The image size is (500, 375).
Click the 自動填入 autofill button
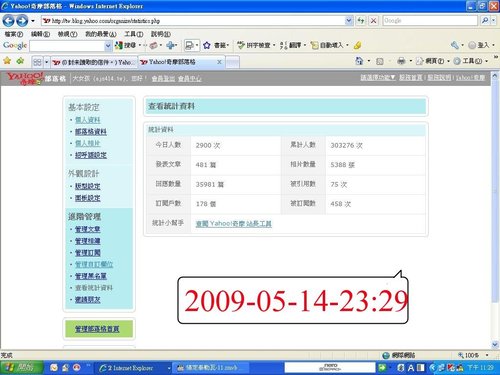click(329, 45)
